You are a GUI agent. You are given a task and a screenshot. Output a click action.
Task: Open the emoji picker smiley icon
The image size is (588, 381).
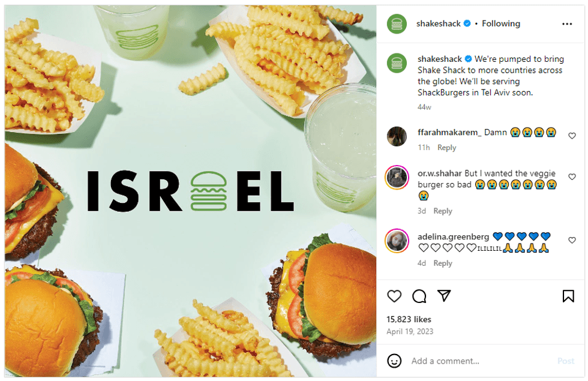(394, 361)
